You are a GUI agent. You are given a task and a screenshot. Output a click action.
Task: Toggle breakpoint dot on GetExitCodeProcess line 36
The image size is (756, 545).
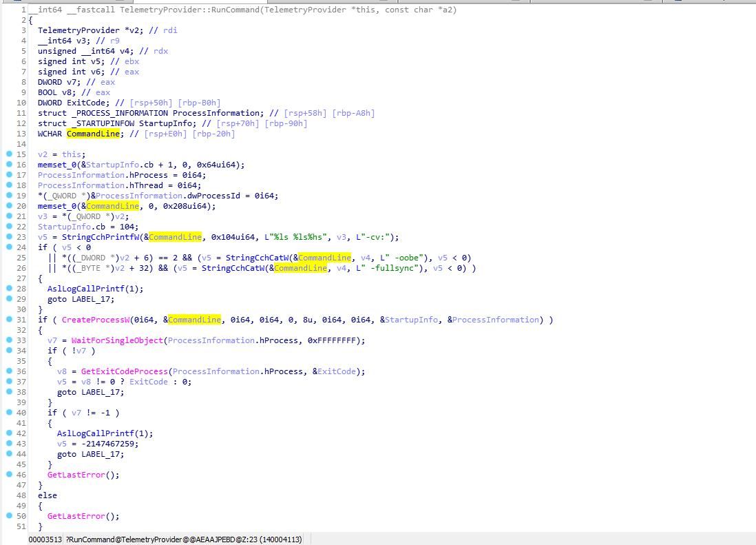click(x=9, y=371)
